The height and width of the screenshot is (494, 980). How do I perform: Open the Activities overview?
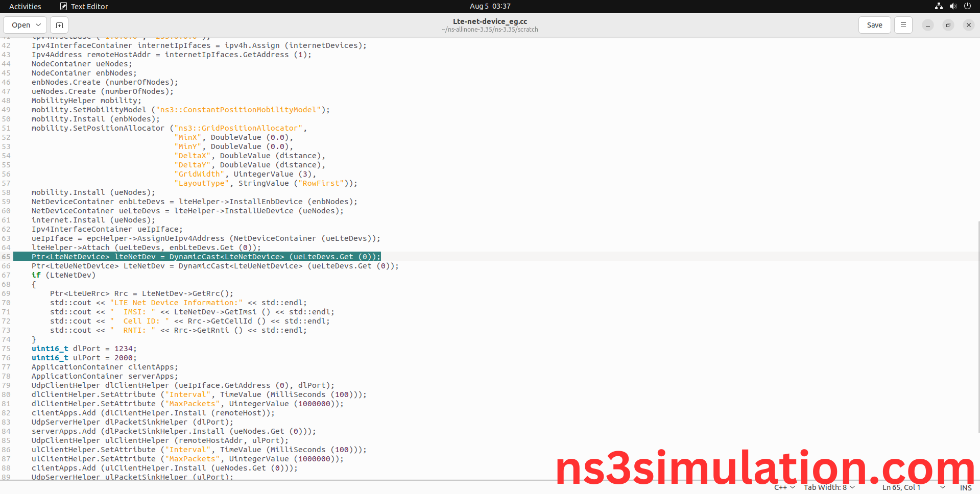[x=25, y=6]
